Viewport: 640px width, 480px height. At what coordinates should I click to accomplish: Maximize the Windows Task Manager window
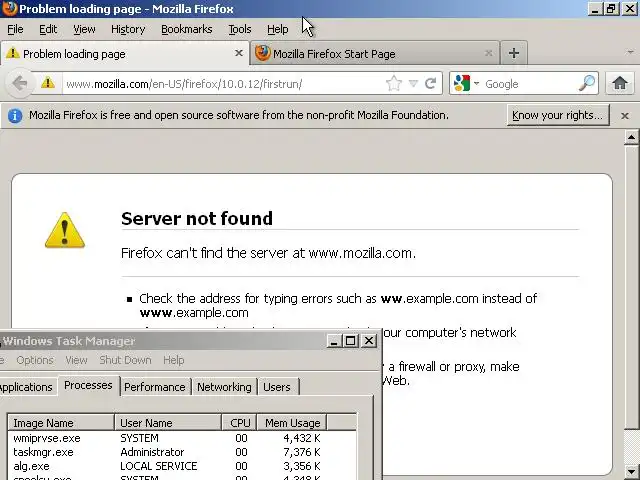click(351, 340)
